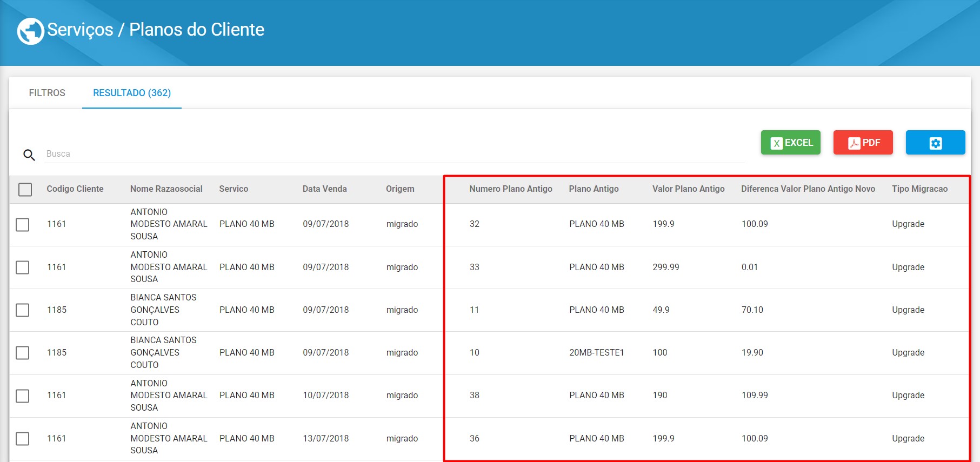Open the table settings gear button
Screen dimensions: 980x462
click(935, 143)
